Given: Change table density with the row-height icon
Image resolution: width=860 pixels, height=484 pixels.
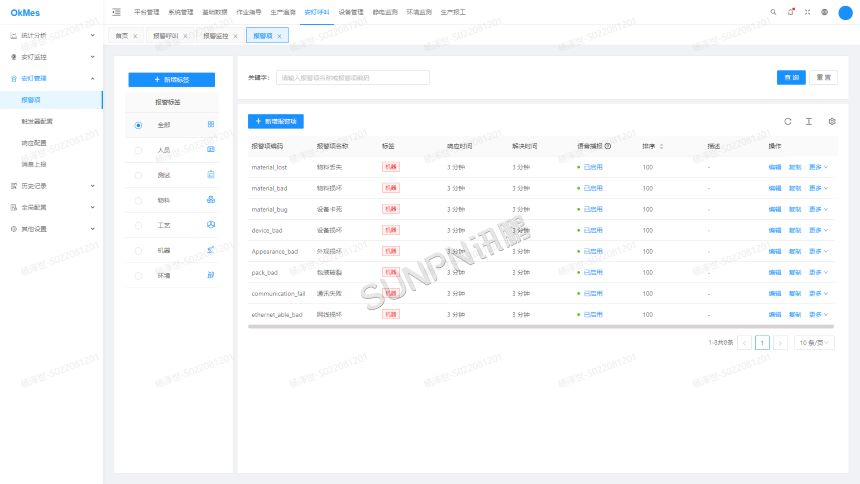Looking at the screenshot, I should [809, 121].
